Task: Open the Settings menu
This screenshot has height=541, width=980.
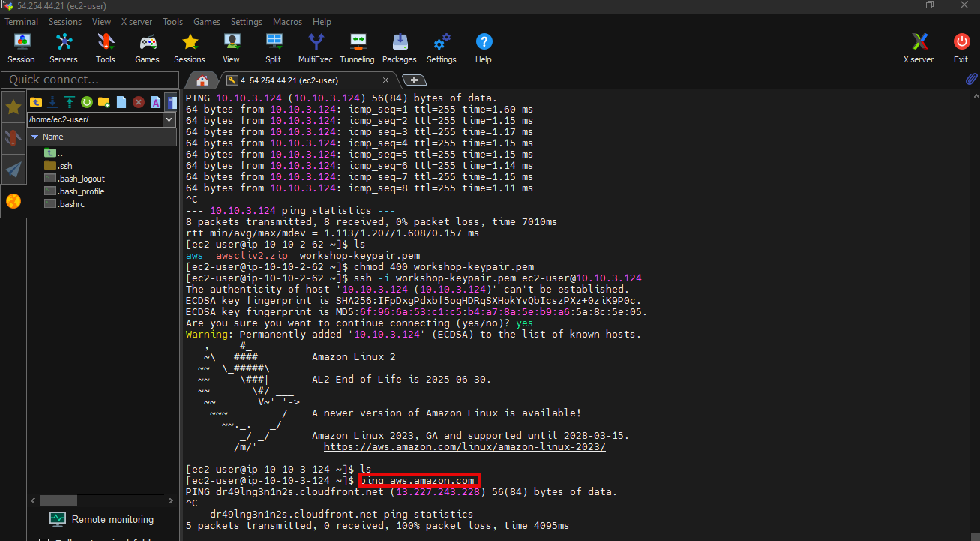Action: (247, 22)
